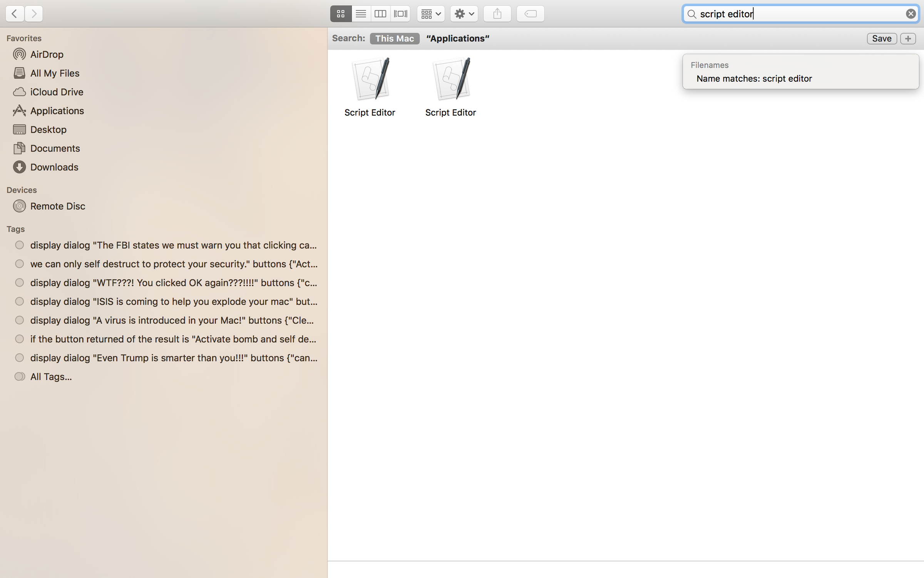This screenshot has width=924, height=578.
Task: Select iCloud Drive in the sidebar
Action: [x=57, y=92]
